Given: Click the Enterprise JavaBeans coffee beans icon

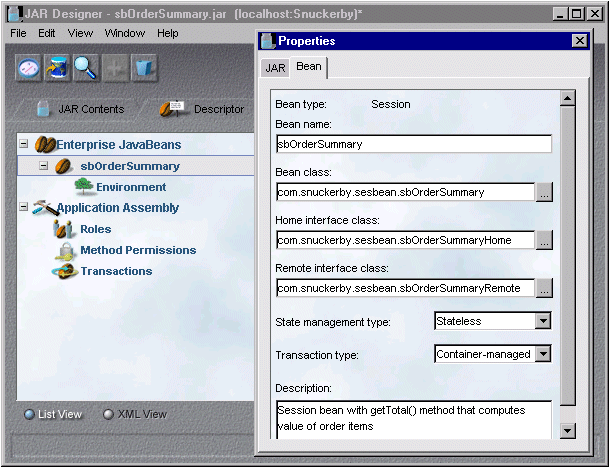Looking at the screenshot, I should (x=45, y=145).
